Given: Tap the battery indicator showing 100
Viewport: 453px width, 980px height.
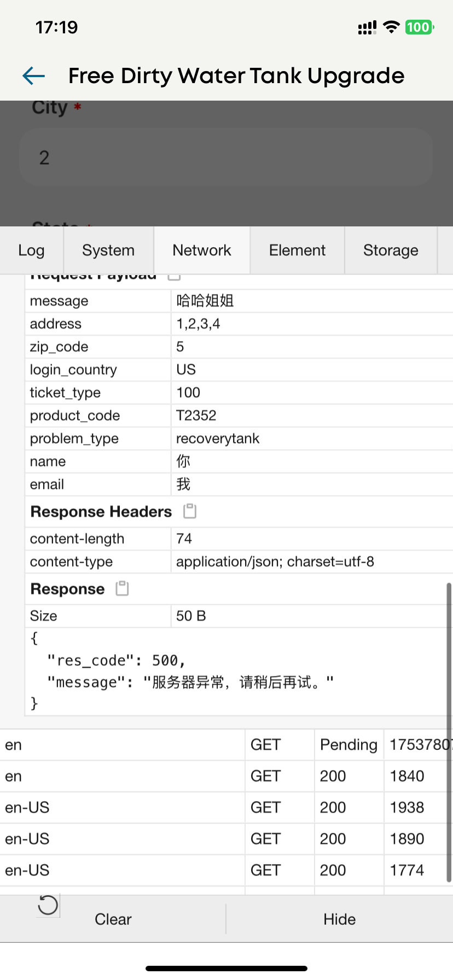Looking at the screenshot, I should (419, 27).
